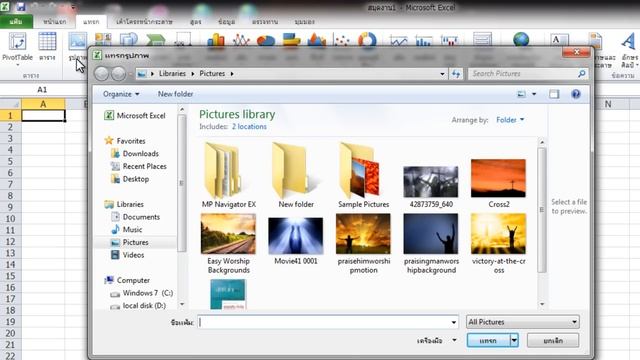Click Libraries in the address breadcrumb
This screenshot has height=360, width=640.
pyautogui.click(x=172, y=74)
